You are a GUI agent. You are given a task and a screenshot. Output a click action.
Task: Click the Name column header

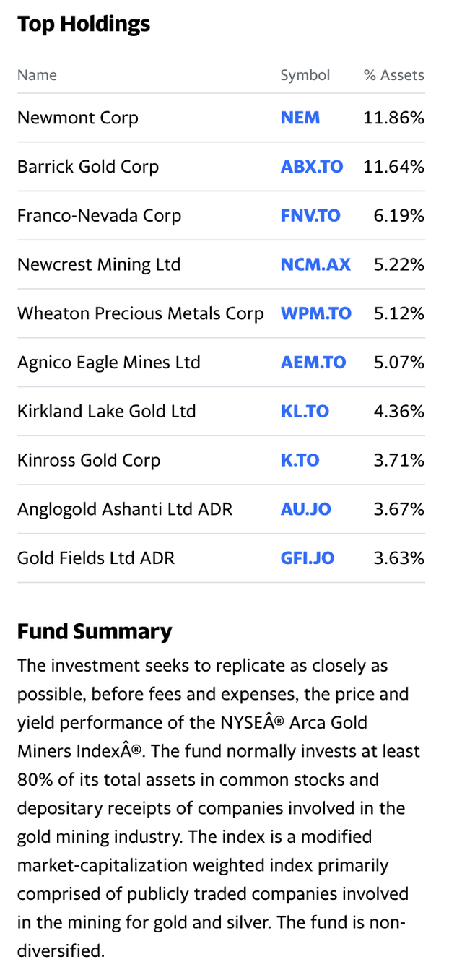37,75
